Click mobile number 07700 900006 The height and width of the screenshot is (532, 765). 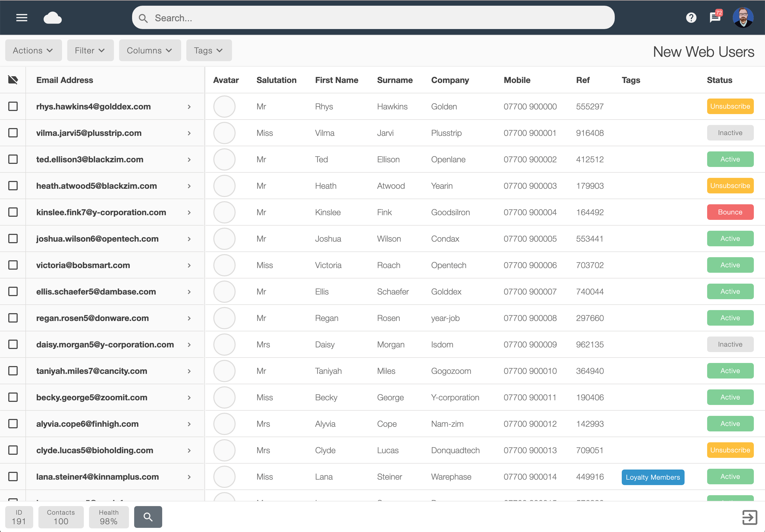tap(530, 265)
